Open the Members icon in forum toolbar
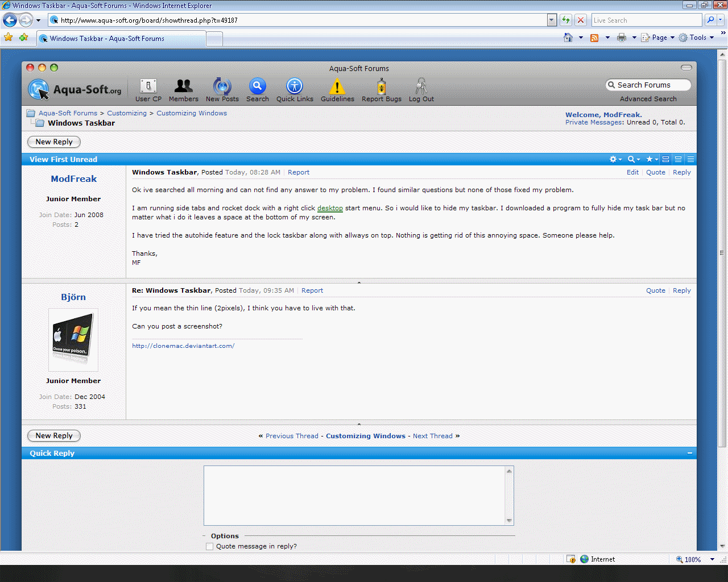Viewport: 728px width, 582px height. pos(184,86)
